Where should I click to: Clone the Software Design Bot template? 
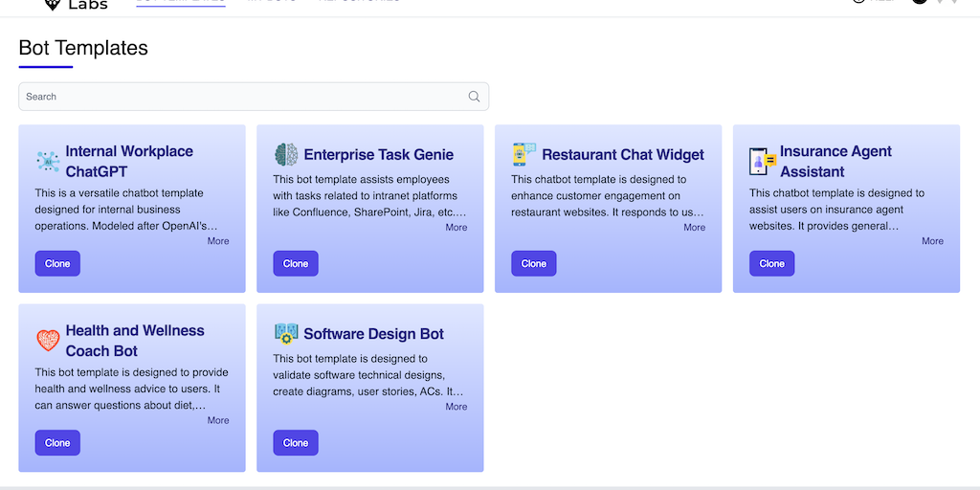[296, 442]
